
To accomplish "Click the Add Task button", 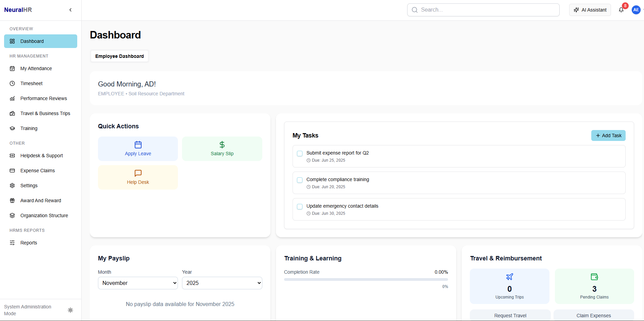I will click(x=608, y=135).
